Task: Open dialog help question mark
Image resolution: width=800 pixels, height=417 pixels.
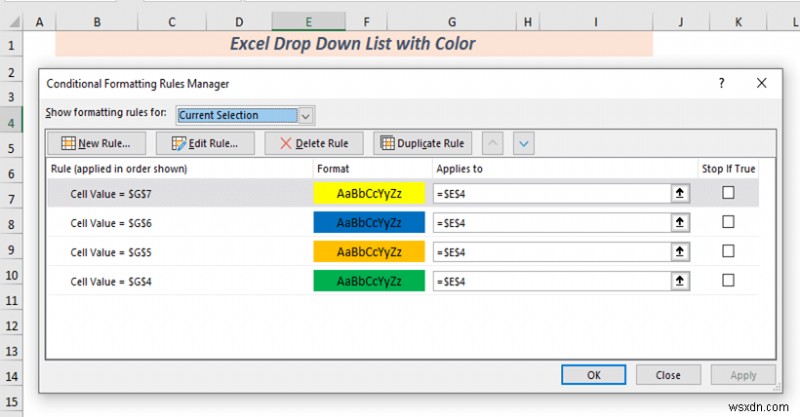Action: click(x=721, y=83)
